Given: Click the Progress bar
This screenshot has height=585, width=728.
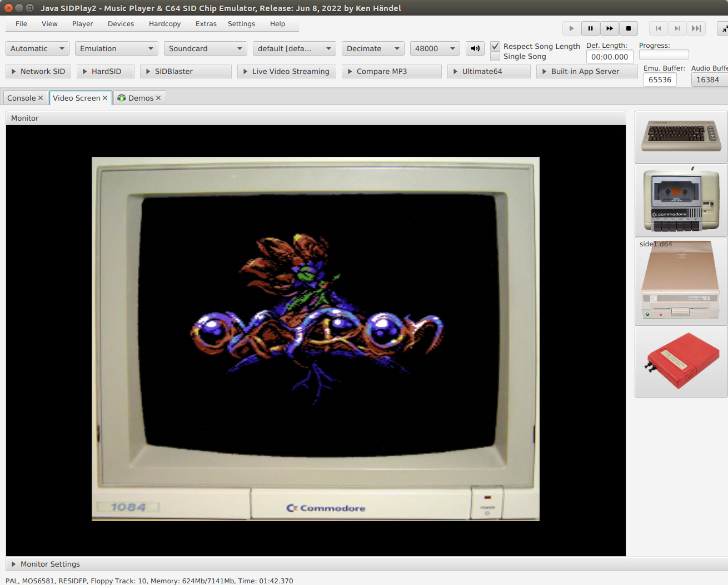Looking at the screenshot, I should (664, 55).
